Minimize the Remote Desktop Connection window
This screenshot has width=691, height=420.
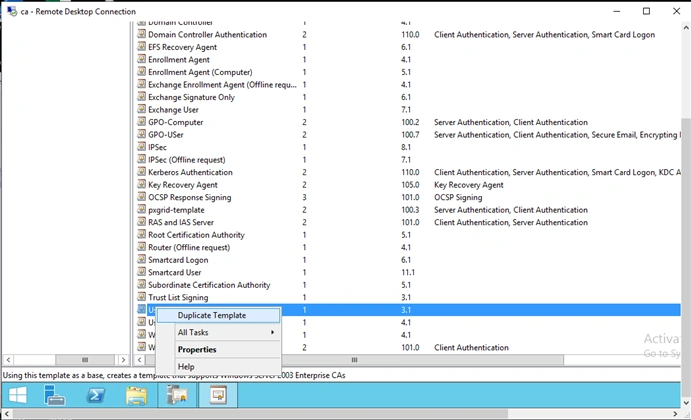coord(617,11)
